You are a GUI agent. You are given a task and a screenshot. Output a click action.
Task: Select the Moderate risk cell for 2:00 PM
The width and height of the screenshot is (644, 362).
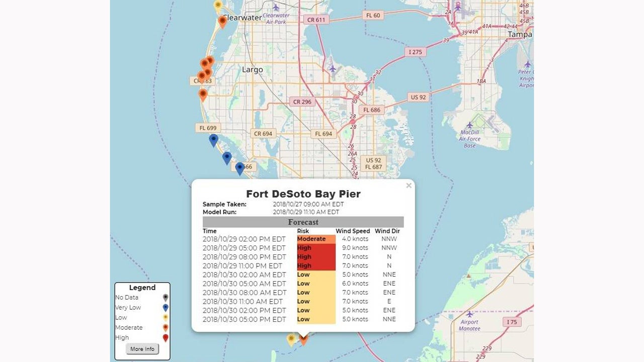tap(316, 239)
